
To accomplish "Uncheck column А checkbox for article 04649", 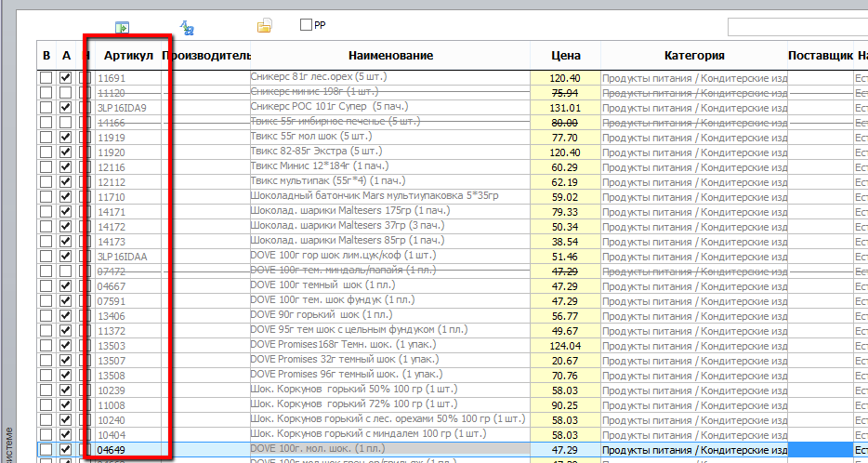I will [x=66, y=449].
